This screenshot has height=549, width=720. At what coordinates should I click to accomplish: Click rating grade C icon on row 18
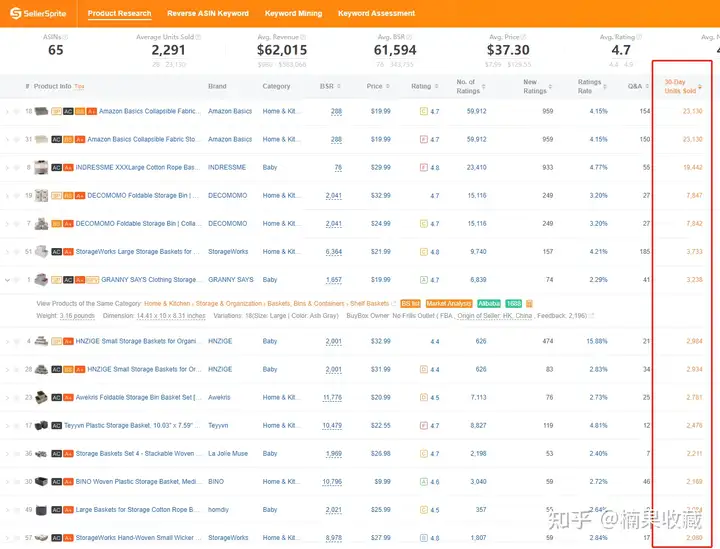pyautogui.click(x=424, y=111)
